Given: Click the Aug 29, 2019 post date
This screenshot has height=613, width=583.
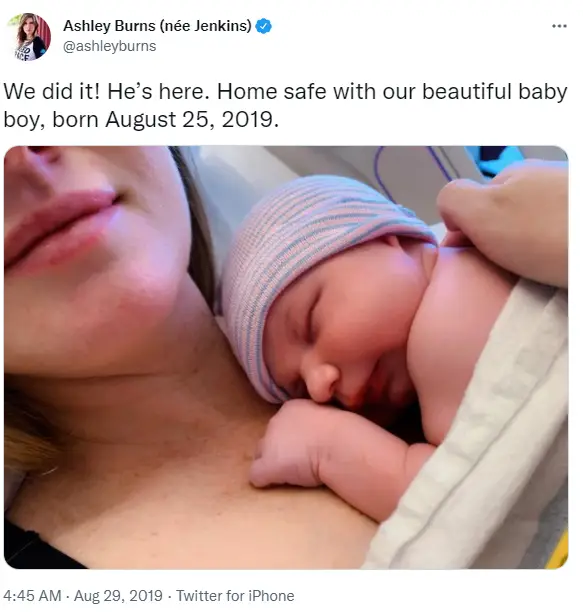Looking at the screenshot, I should [x=118, y=596].
